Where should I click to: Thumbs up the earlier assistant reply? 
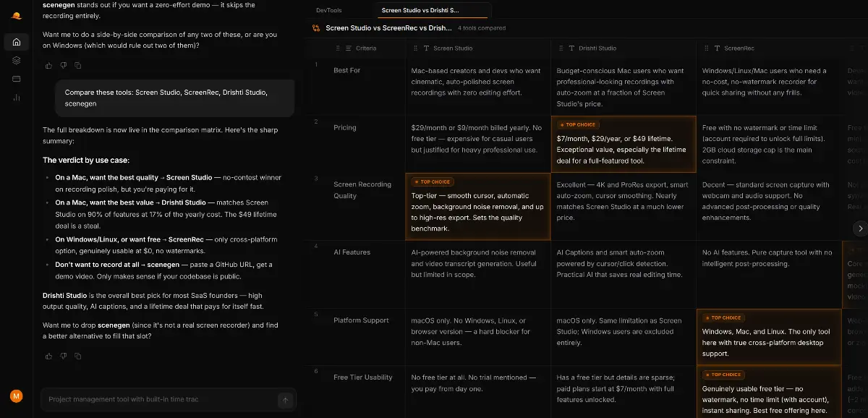[x=48, y=65]
